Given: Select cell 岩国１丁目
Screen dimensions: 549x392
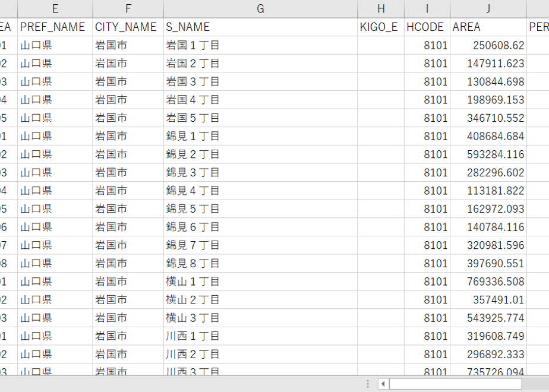Looking at the screenshot, I should point(260,45).
